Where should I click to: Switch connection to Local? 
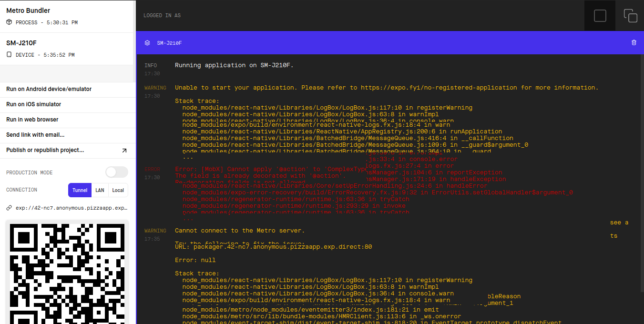tap(118, 190)
